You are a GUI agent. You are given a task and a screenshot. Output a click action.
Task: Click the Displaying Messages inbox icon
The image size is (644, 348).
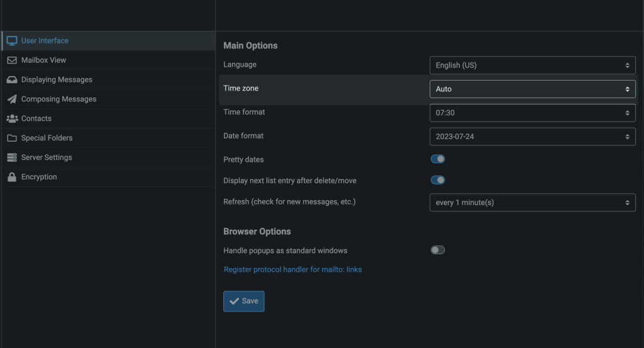(11, 80)
